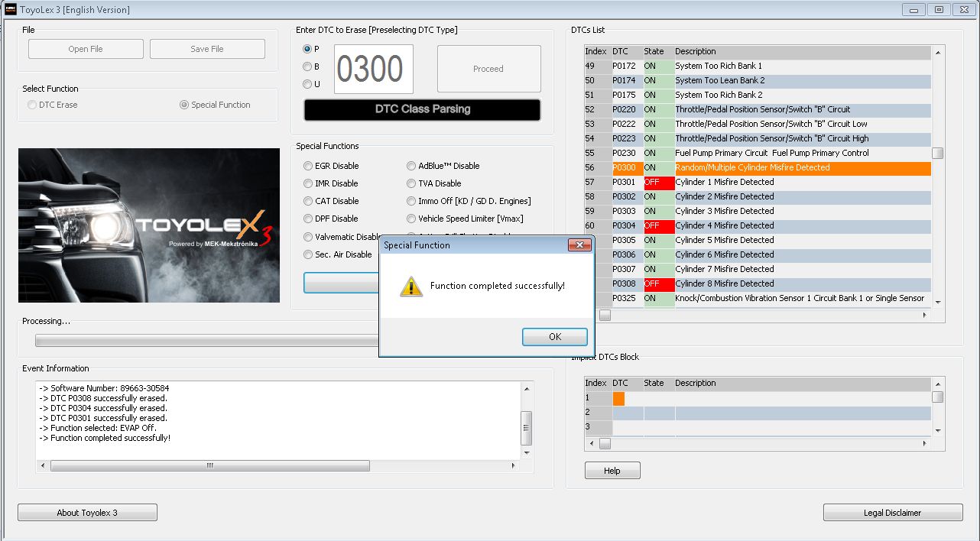Select the U DTC type radio button
The width and height of the screenshot is (980, 541).
307,85
